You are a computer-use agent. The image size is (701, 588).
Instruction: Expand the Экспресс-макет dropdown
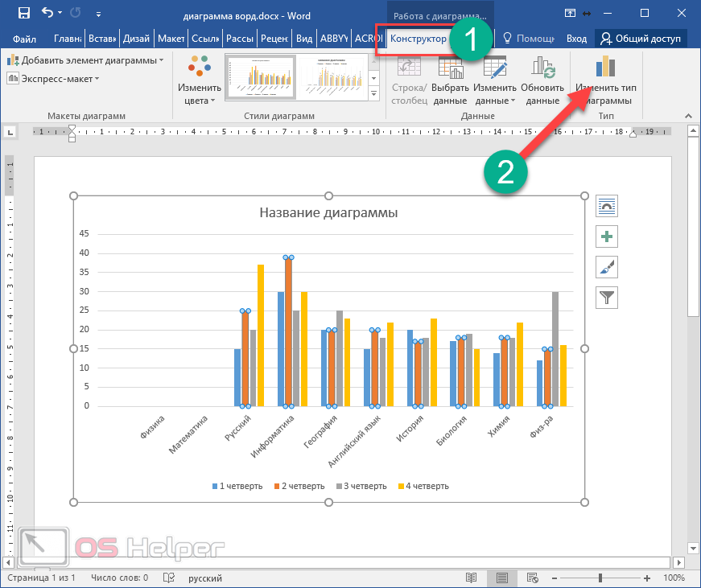pyautogui.click(x=53, y=78)
